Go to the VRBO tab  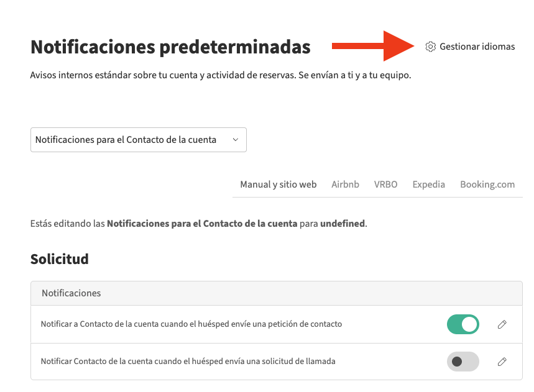click(x=385, y=185)
